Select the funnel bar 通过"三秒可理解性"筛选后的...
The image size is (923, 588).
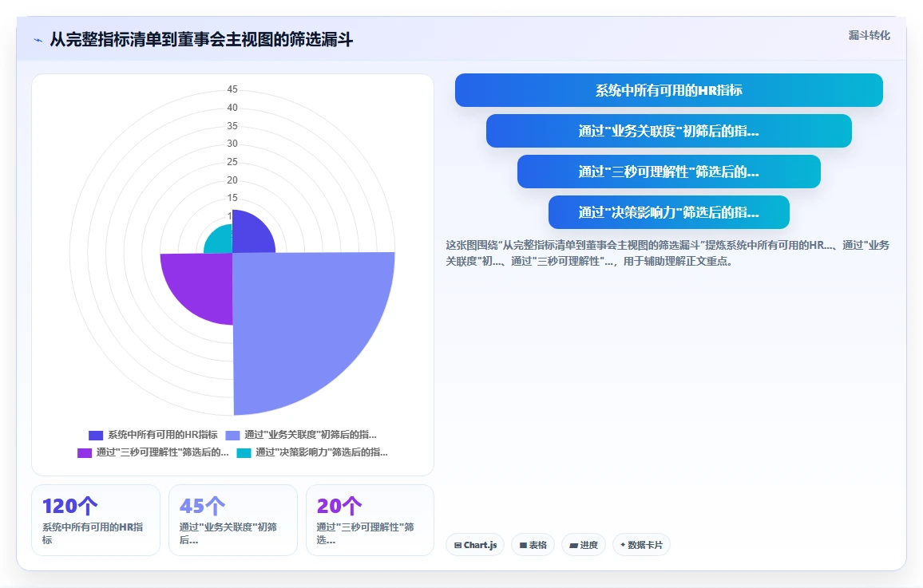[669, 171]
